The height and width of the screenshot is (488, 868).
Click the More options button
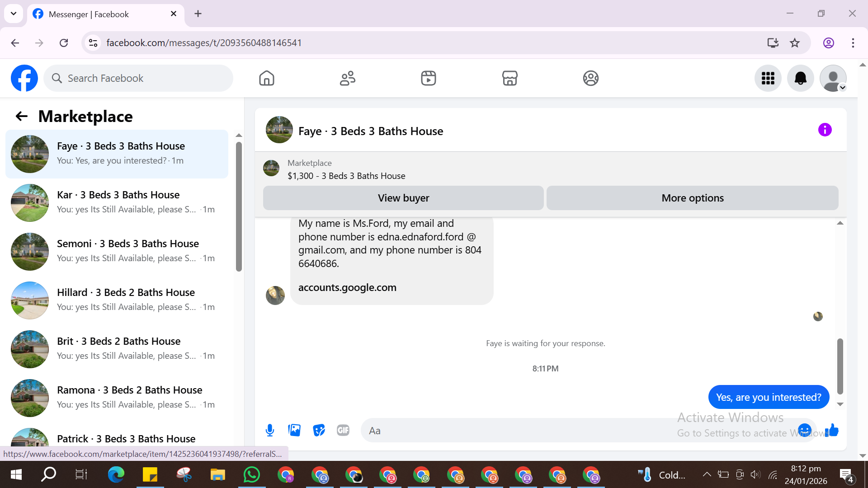692,198
